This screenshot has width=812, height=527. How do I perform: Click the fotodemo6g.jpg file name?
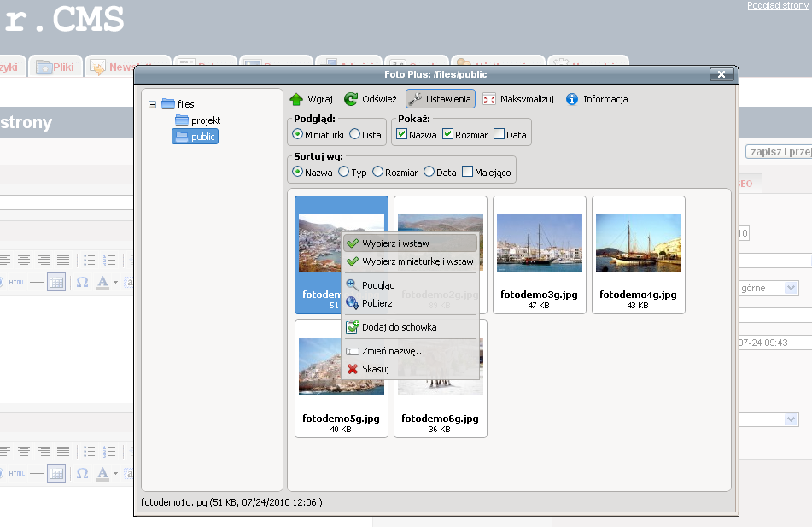pyautogui.click(x=441, y=419)
